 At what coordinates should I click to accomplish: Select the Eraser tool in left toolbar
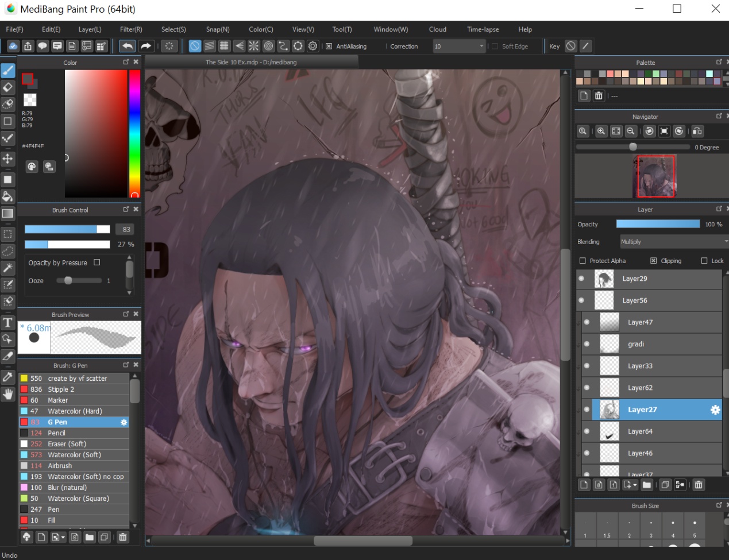pyautogui.click(x=8, y=87)
